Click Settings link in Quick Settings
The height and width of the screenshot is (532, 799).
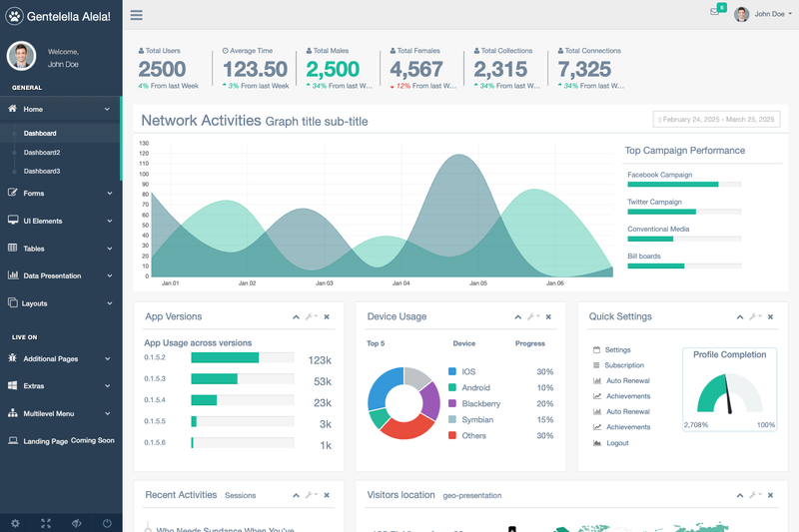coord(617,349)
